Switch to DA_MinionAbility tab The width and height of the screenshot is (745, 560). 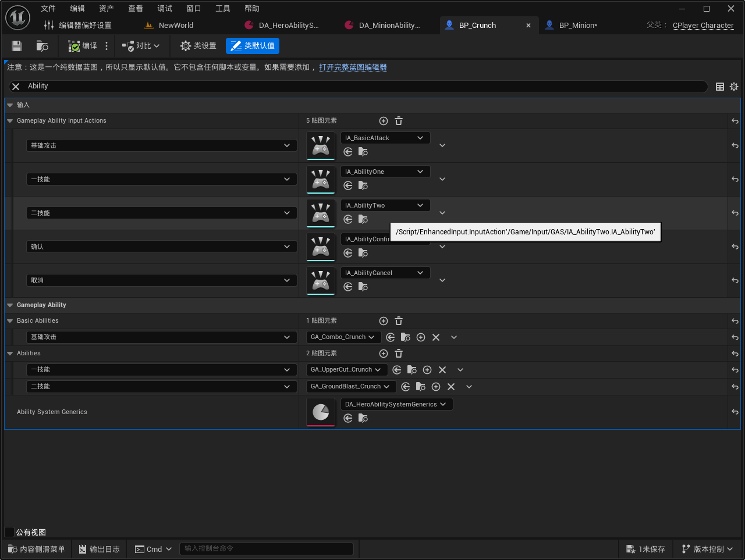point(389,26)
